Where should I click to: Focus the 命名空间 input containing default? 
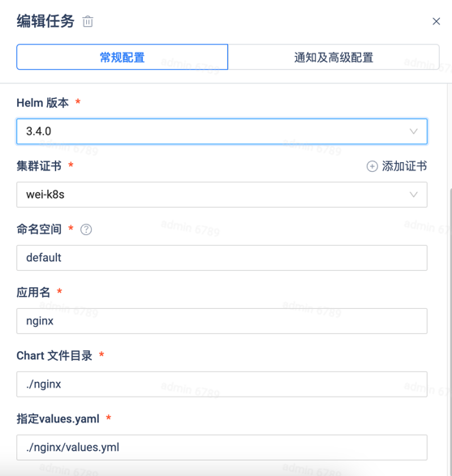pos(222,258)
